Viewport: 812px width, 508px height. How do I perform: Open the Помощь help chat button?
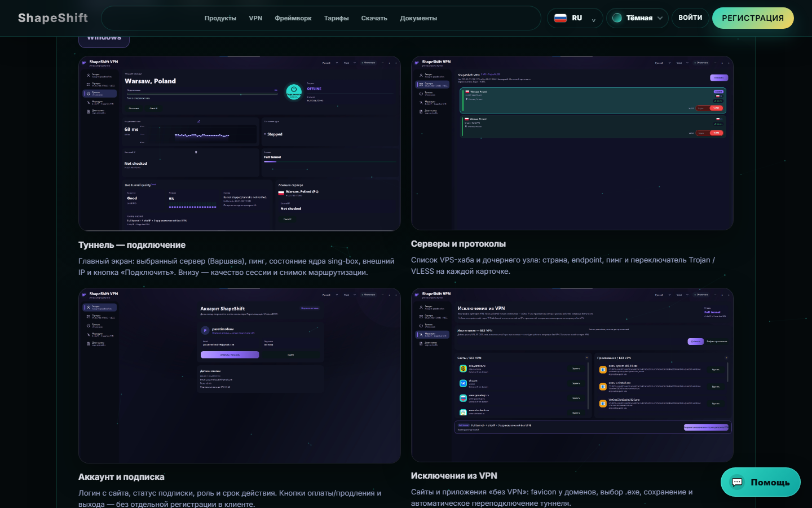click(761, 482)
